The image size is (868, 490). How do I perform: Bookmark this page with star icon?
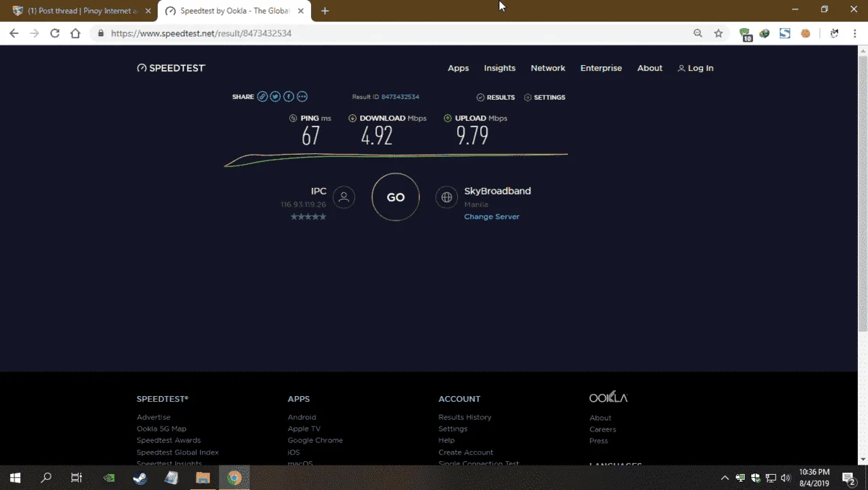718,33
